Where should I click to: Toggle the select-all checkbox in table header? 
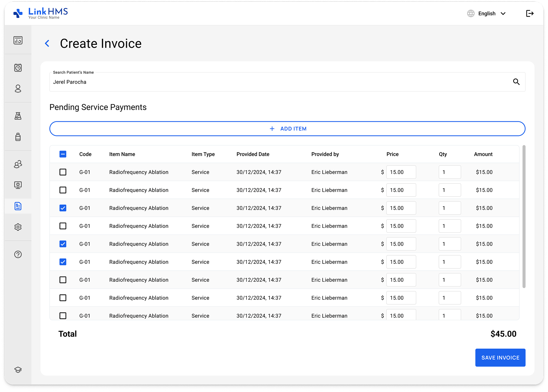pos(63,154)
